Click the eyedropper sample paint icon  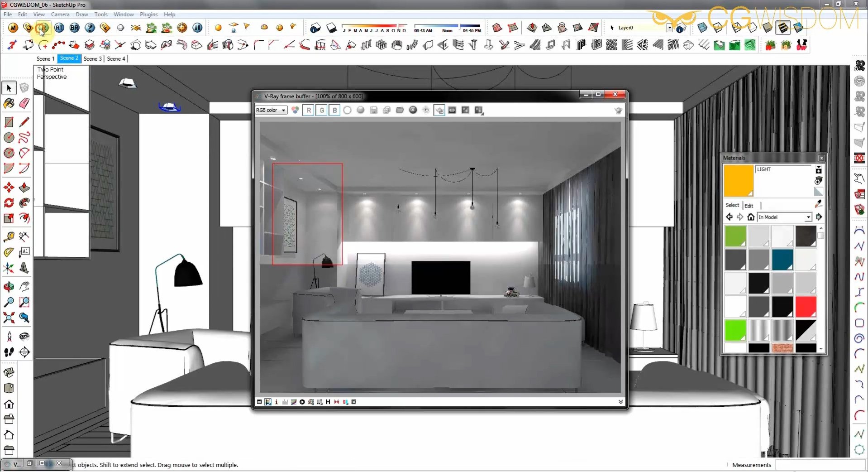pos(818,204)
